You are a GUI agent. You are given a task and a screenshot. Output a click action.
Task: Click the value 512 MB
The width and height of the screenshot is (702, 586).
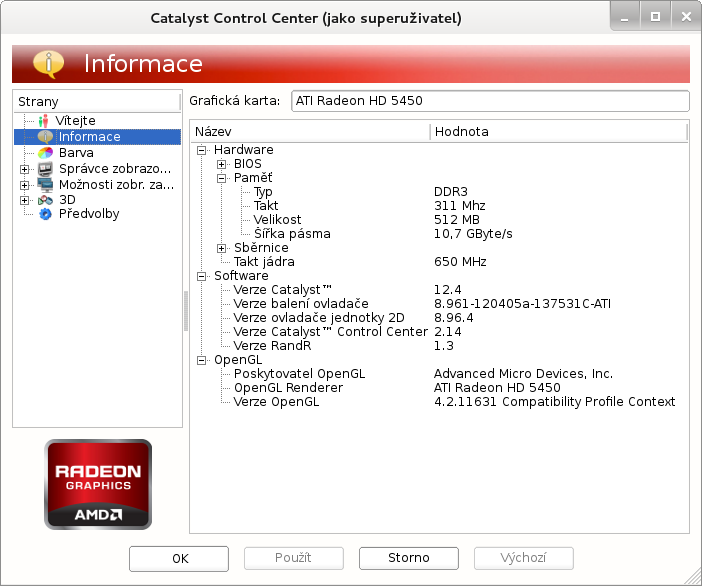click(x=457, y=220)
